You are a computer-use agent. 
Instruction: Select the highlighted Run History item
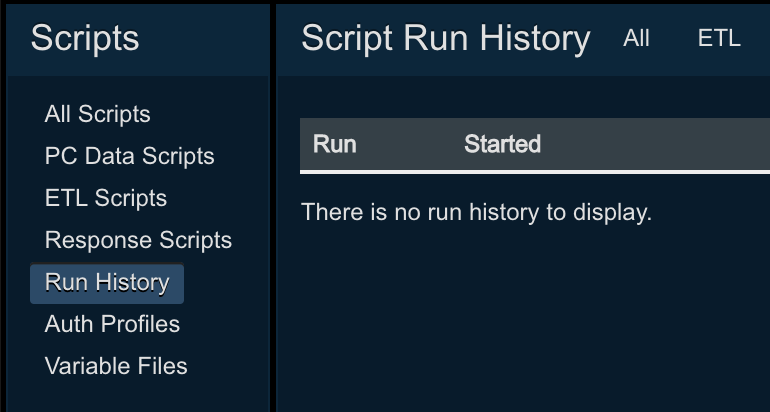click(x=107, y=283)
